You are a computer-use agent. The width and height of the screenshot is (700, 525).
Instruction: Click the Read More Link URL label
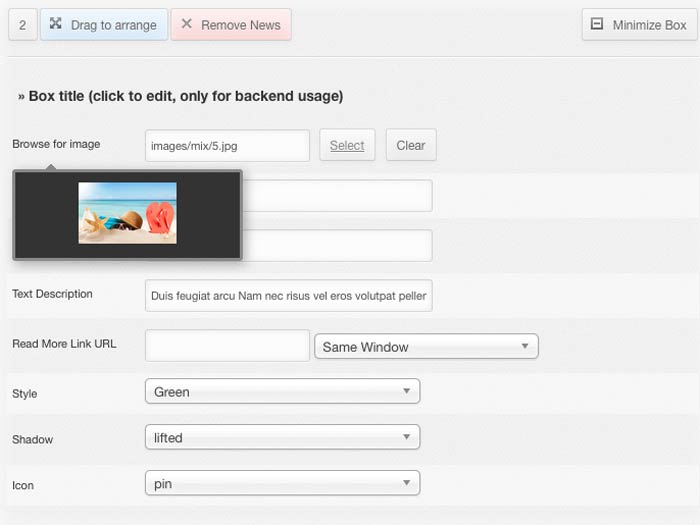pyautogui.click(x=64, y=344)
